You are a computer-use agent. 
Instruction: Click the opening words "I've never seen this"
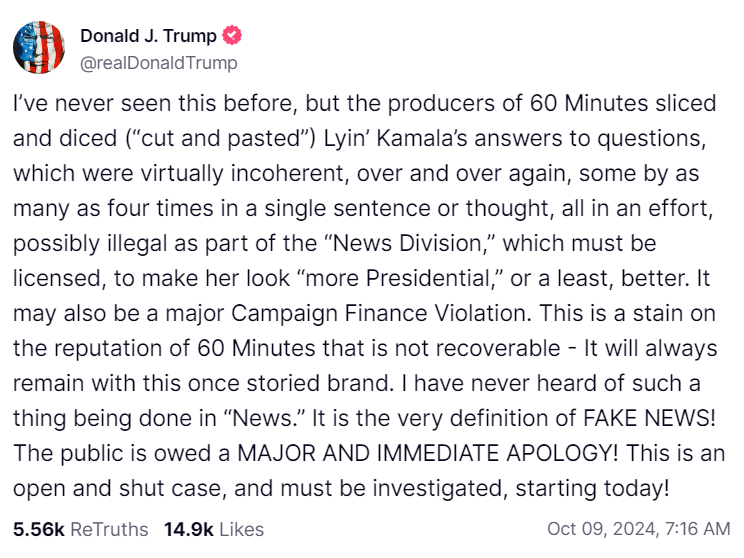pyautogui.click(x=96, y=102)
